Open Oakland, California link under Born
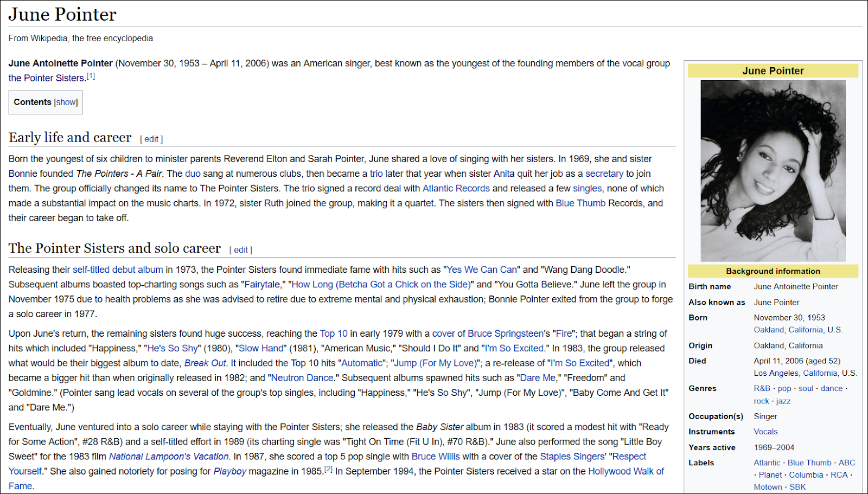The width and height of the screenshot is (868, 494). (788, 330)
